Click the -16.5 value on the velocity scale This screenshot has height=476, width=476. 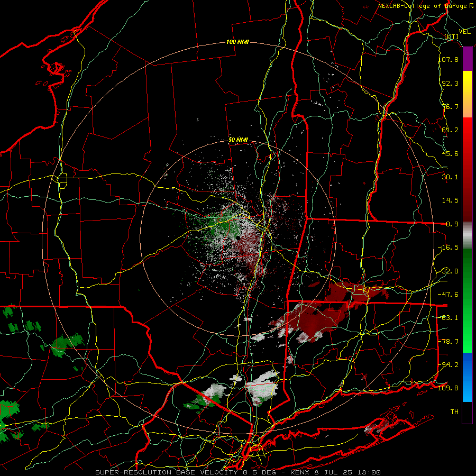[x=448, y=248]
